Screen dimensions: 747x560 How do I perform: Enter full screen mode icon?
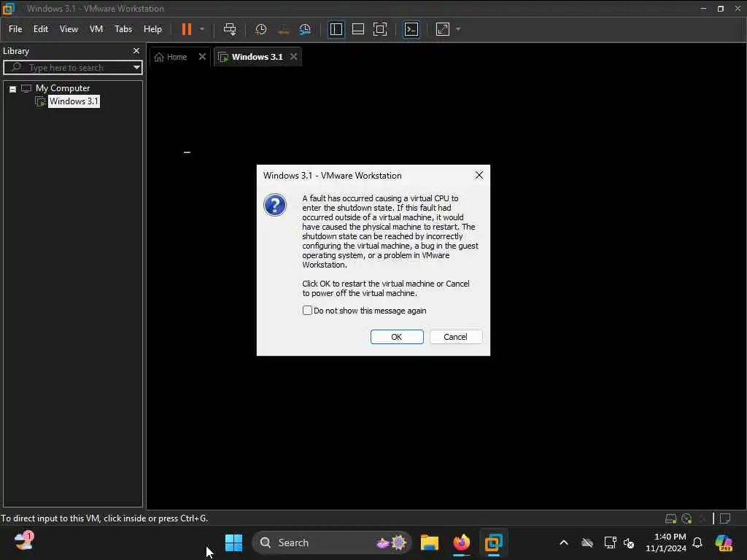(x=379, y=29)
